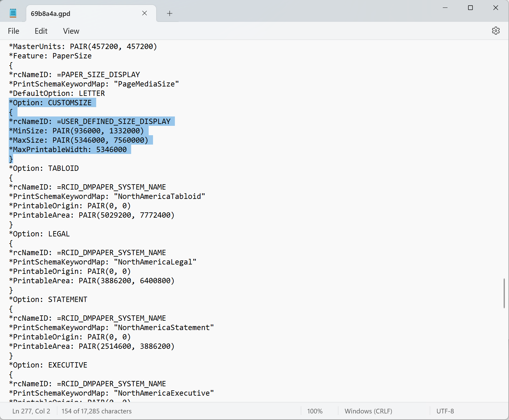
Task: Open the Edit menu
Action: click(x=41, y=31)
